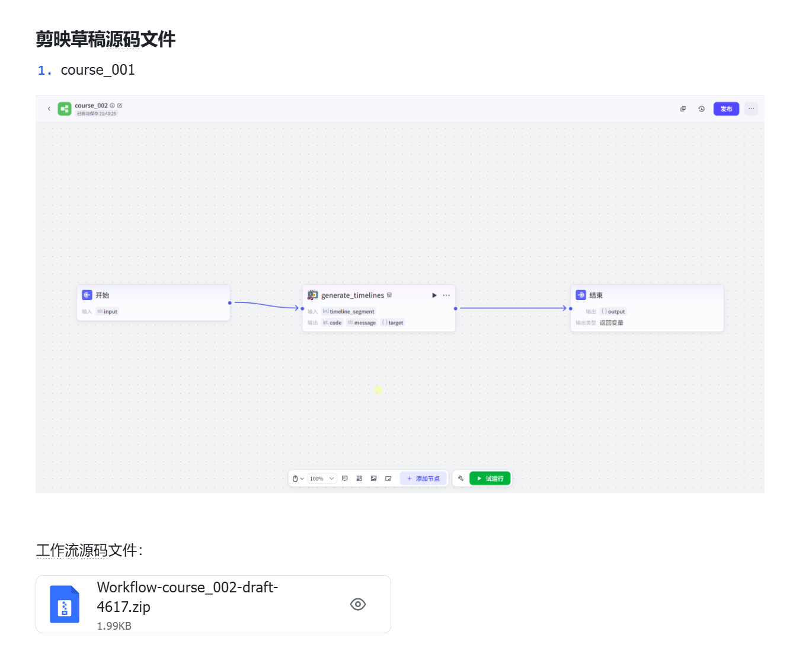Click the 结束 end node icon
812x657 pixels.
[x=581, y=295]
